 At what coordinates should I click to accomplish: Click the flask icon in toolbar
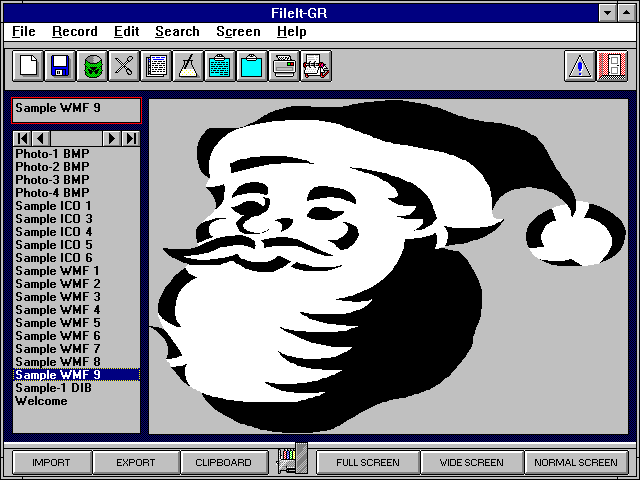[x=187, y=67]
